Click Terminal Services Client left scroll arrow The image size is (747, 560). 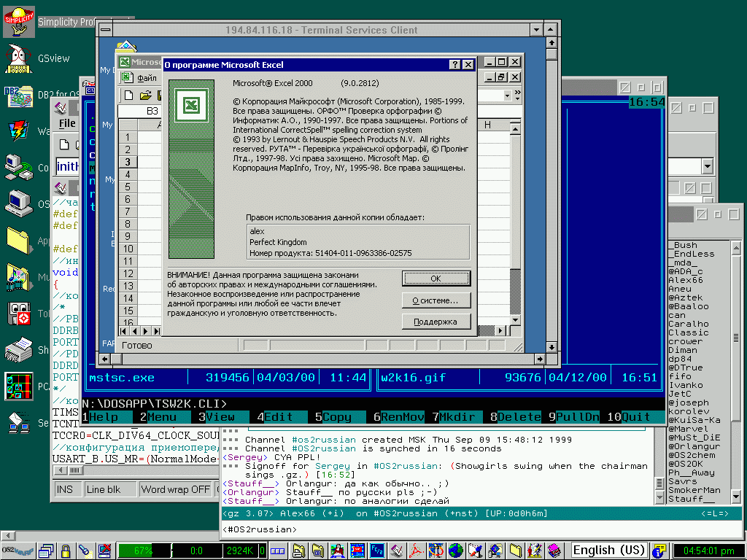point(105,359)
